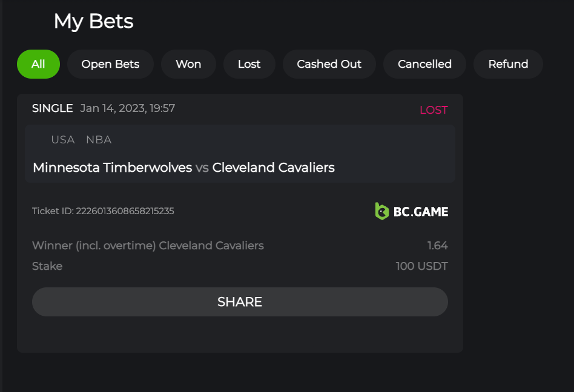This screenshot has width=574, height=392.
Task: Click the My Bets page heading
Action: tap(93, 21)
